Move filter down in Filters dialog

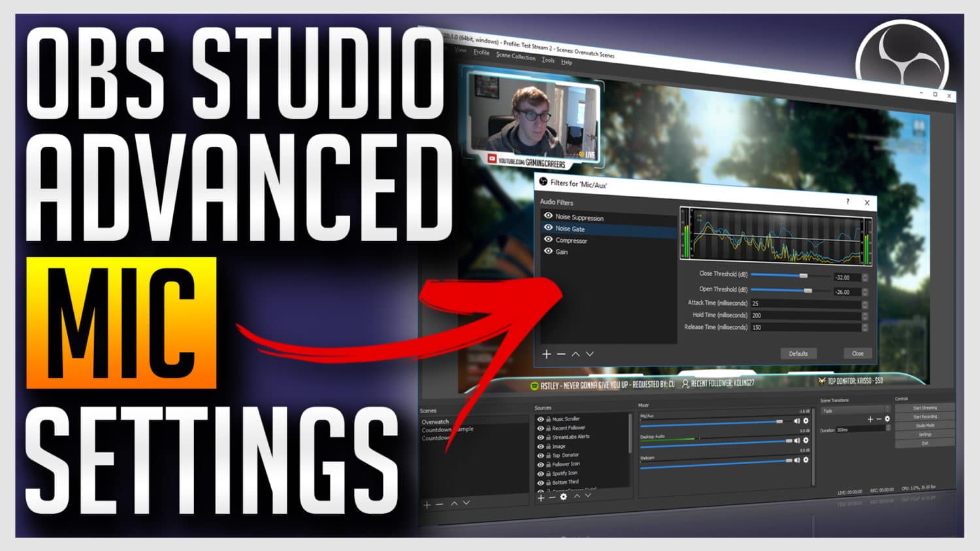click(x=590, y=354)
